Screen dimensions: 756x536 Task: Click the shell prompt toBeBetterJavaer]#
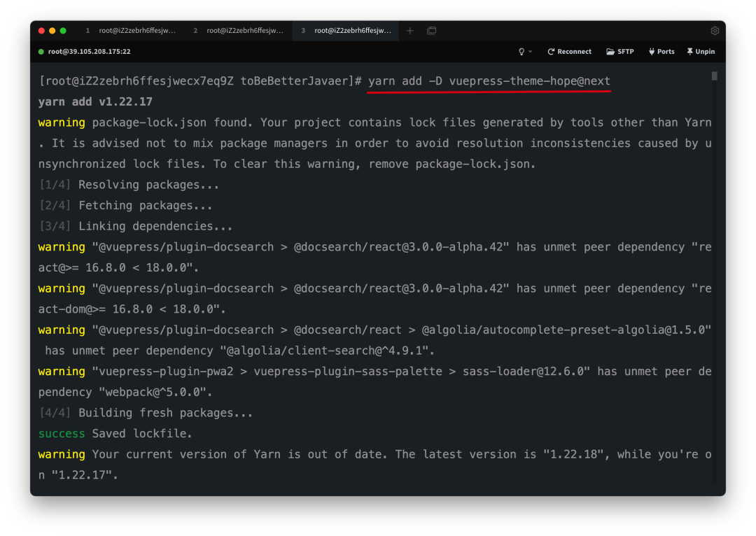pyautogui.click(x=301, y=81)
